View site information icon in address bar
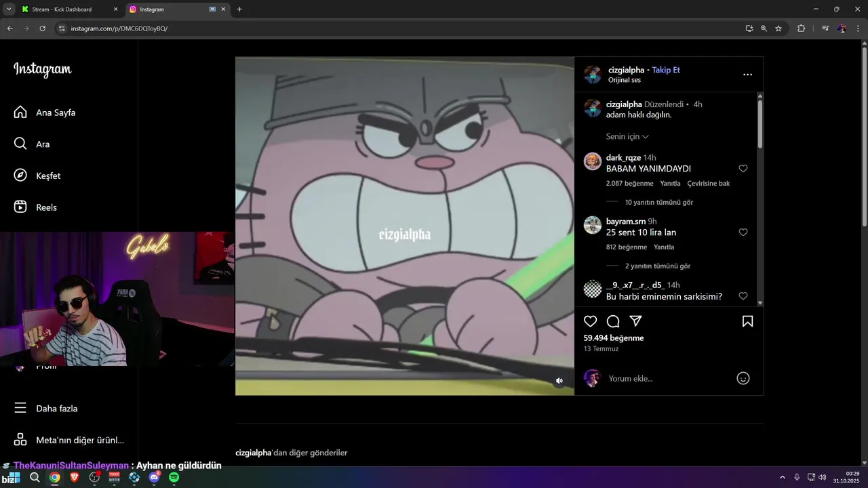The width and height of the screenshot is (868, 488). (x=62, y=28)
